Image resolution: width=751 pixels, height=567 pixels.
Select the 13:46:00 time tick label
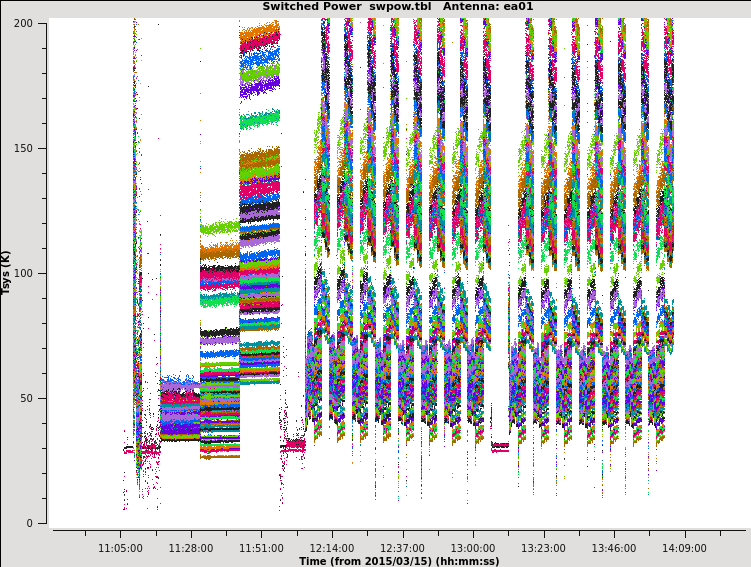pos(614,548)
